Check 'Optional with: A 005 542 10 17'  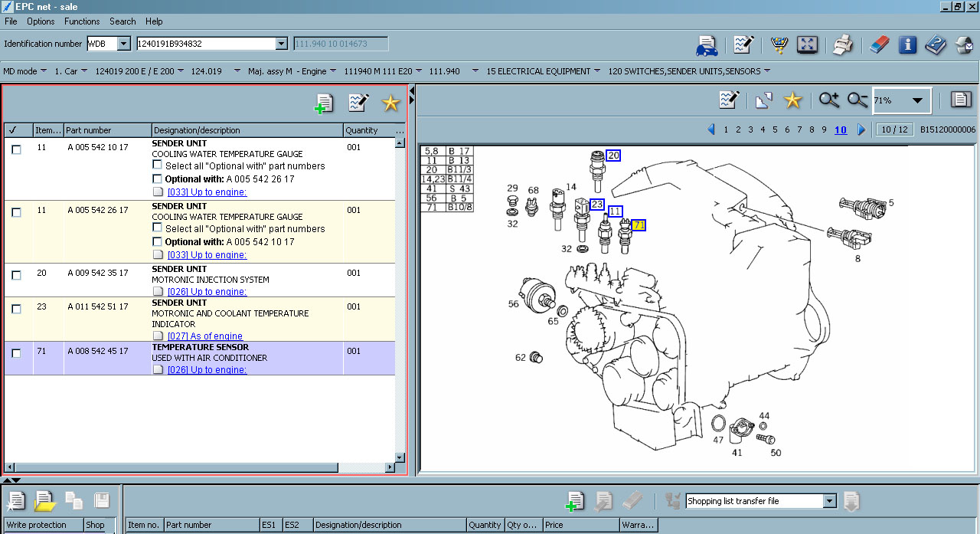[157, 241]
